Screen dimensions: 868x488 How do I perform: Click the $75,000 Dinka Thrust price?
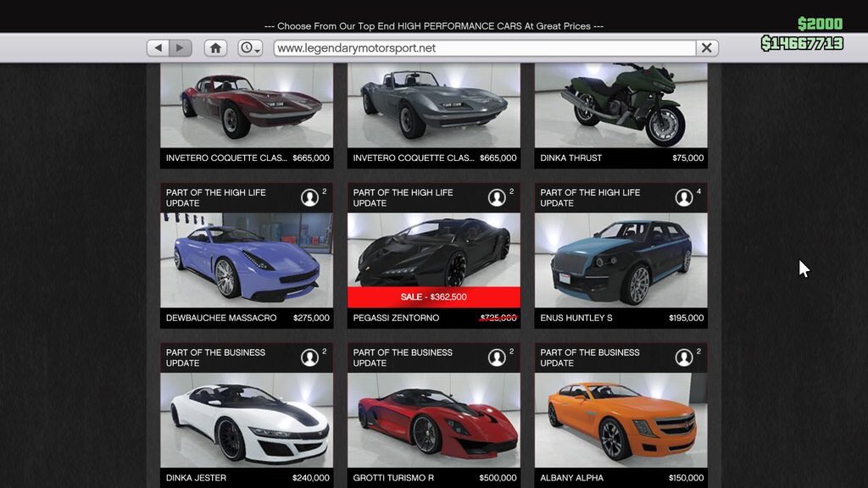click(688, 158)
